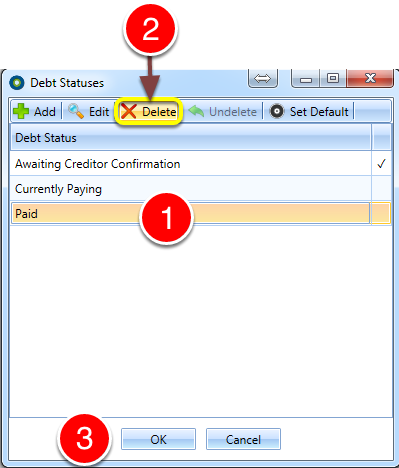Click the green Undelete arrow icon
The height and width of the screenshot is (468, 399).
196,111
